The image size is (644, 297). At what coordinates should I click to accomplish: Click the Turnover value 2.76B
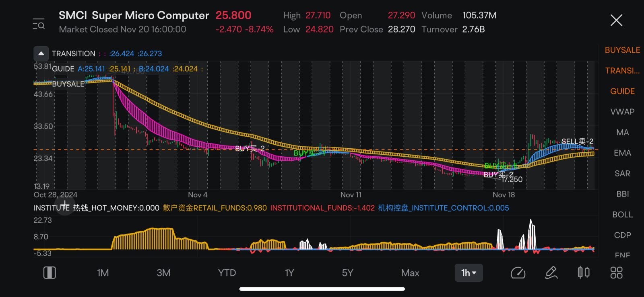[473, 29]
